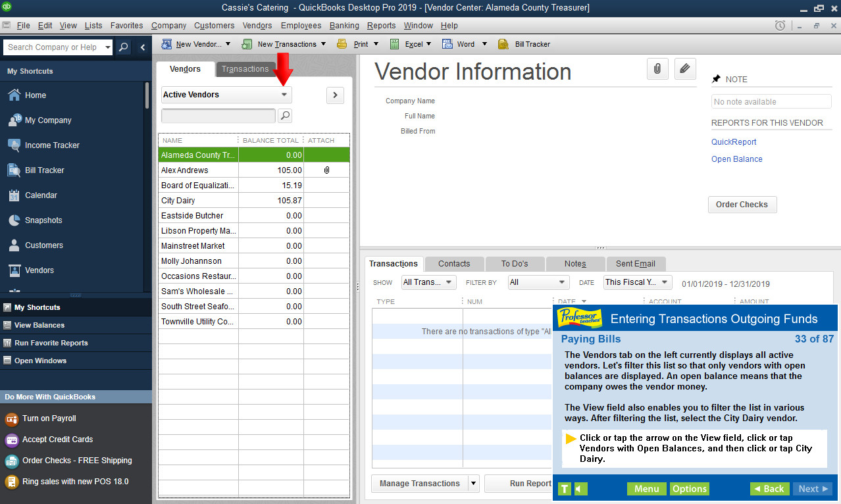
Task: Open the Reports menu
Action: pos(381,25)
